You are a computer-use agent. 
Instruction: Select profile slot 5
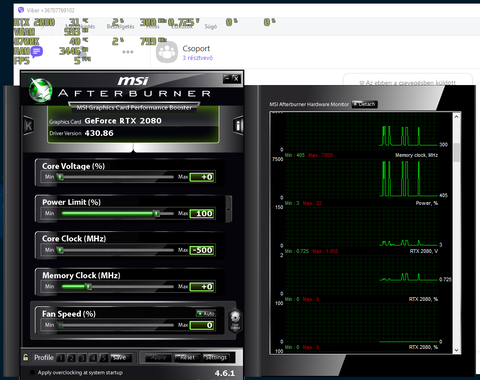point(104,358)
